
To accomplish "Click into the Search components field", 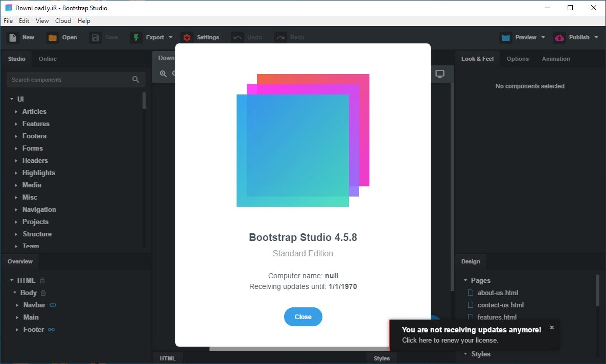I will point(76,80).
